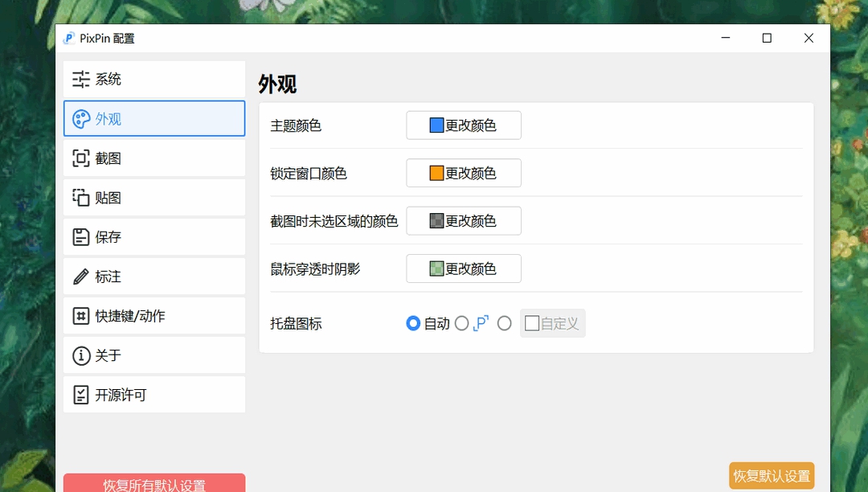Image resolution: width=868 pixels, height=492 pixels.
Task: Click the gray checkered unselected-area swatch
Action: (436, 221)
